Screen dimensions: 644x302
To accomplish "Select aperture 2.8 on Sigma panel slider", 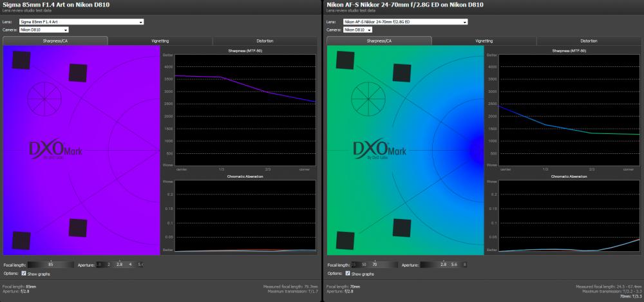I will 119,265.
